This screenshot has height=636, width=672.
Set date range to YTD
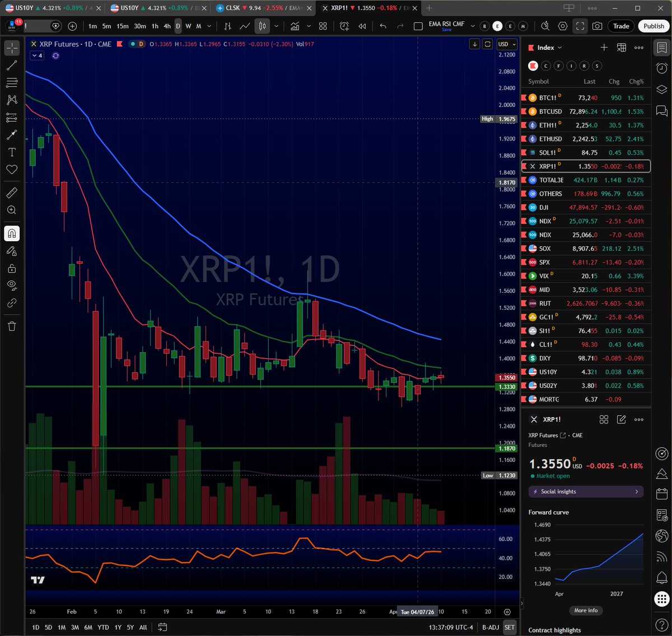103,627
